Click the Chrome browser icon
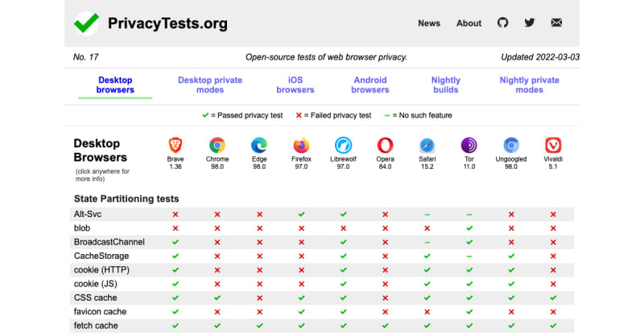Image resolution: width=644 pixels, height=336 pixels. click(217, 145)
